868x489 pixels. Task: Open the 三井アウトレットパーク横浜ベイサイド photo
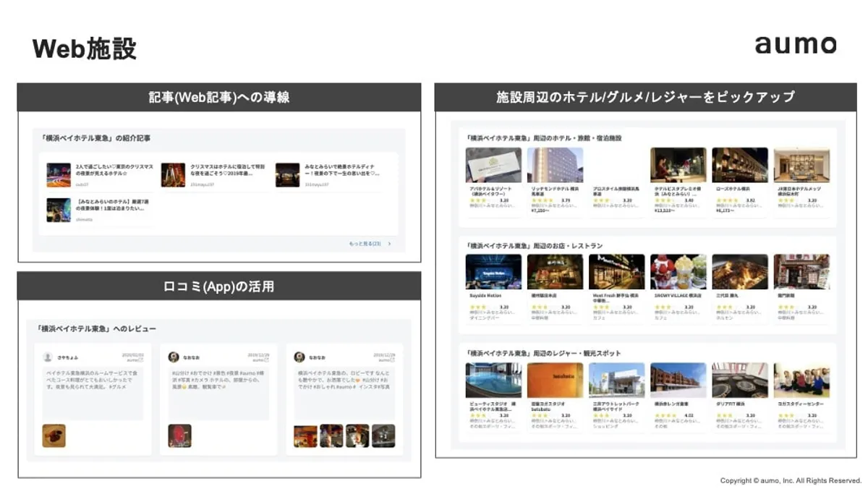click(x=616, y=380)
